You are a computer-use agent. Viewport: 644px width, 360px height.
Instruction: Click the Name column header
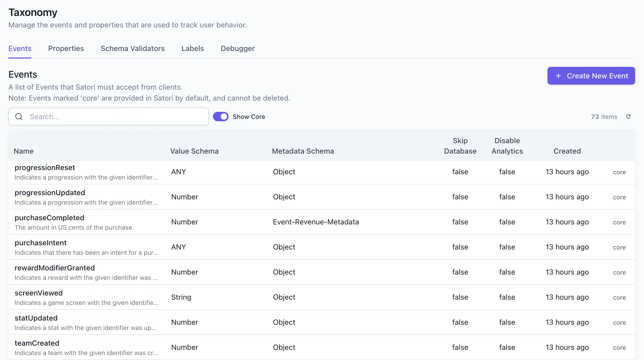click(x=23, y=151)
